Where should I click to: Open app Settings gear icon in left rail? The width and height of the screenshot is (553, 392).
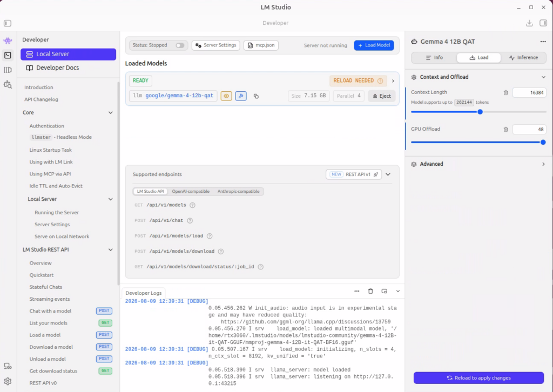(8, 381)
